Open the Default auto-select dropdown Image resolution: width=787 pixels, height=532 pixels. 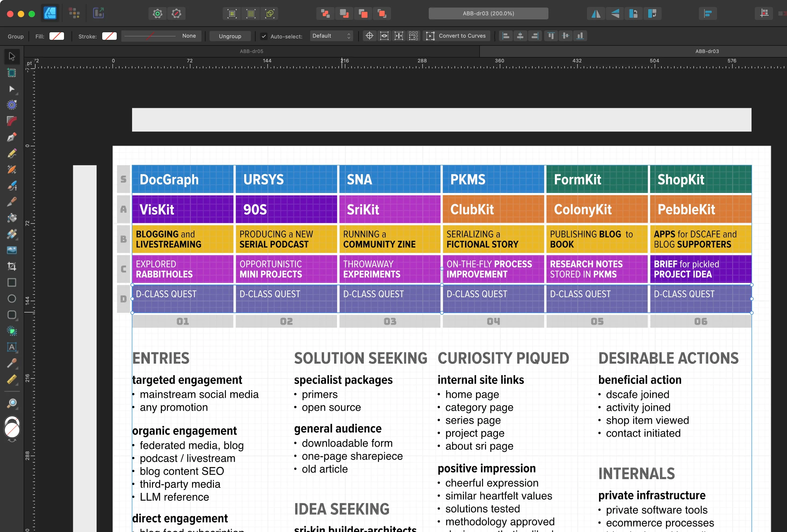[x=331, y=36]
